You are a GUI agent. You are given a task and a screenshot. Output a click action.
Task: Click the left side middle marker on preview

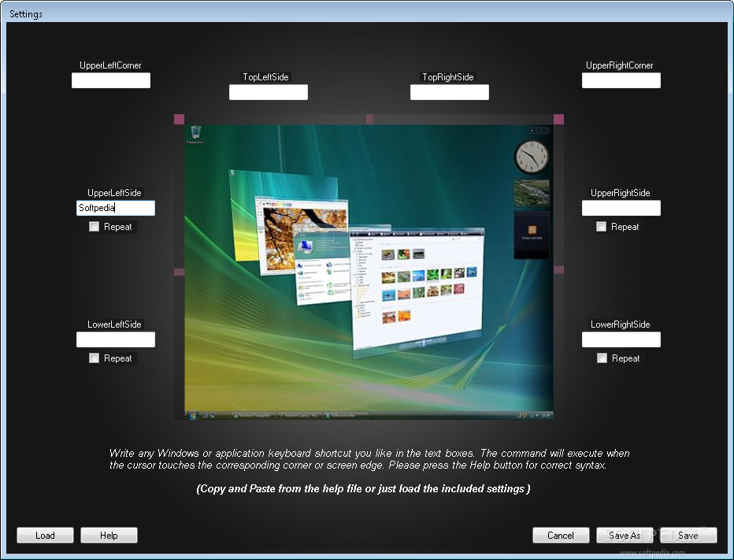click(x=180, y=272)
